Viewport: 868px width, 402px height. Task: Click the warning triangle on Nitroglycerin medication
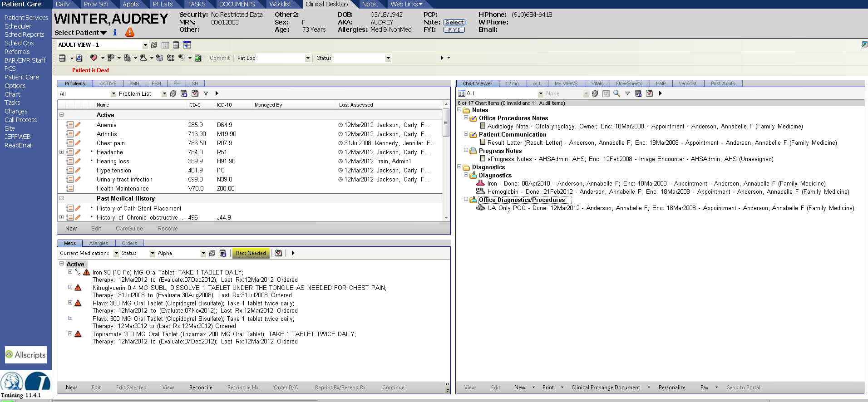click(78, 288)
